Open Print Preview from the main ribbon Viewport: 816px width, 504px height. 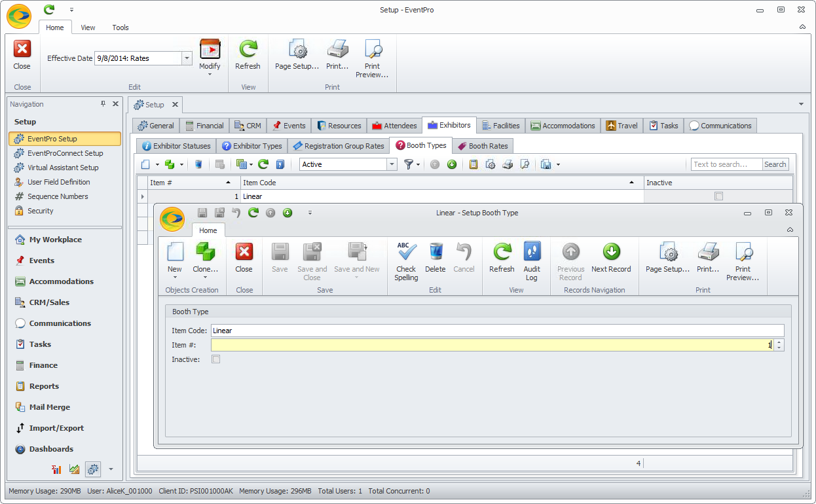coord(373,49)
